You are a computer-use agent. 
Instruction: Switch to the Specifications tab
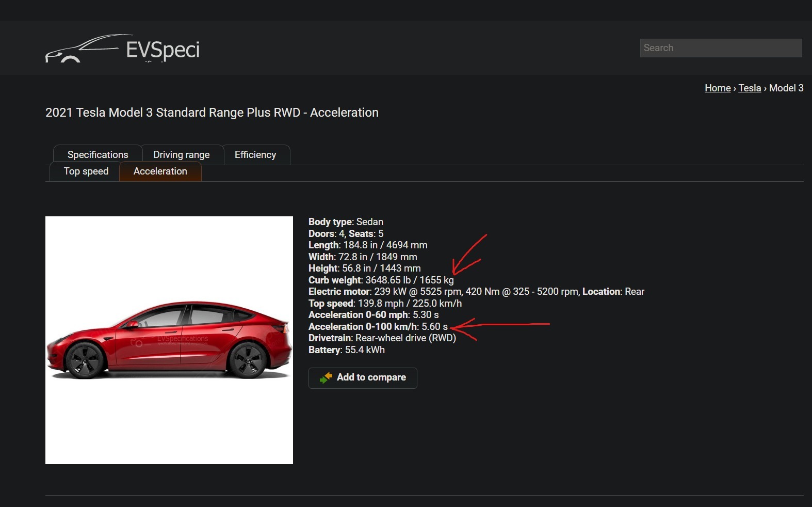pyautogui.click(x=98, y=155)
